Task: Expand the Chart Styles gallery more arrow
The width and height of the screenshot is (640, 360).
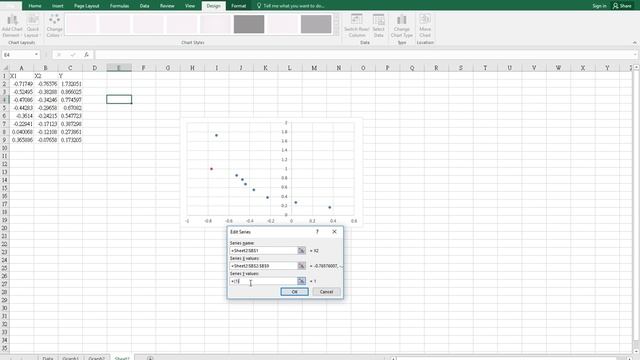Action: click(x=336, y=33)
